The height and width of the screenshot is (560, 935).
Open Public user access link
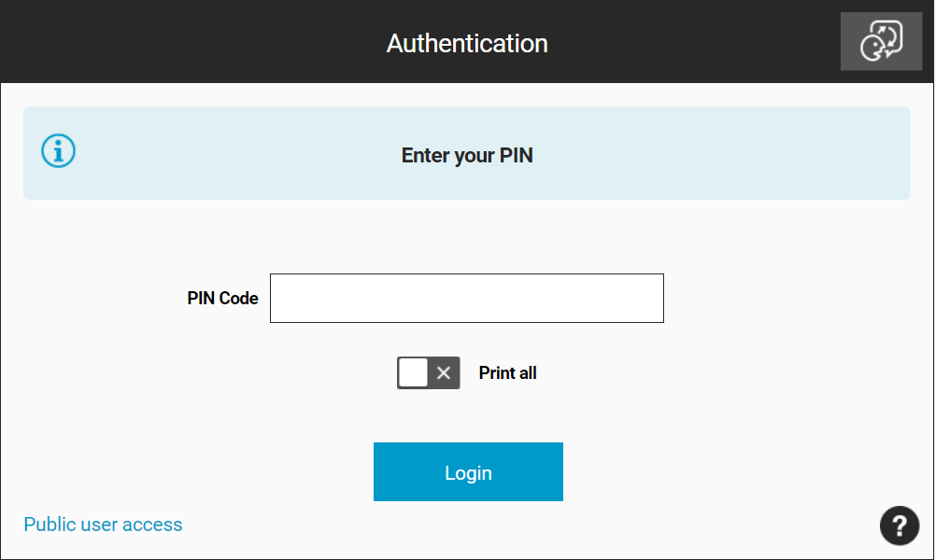103,525
